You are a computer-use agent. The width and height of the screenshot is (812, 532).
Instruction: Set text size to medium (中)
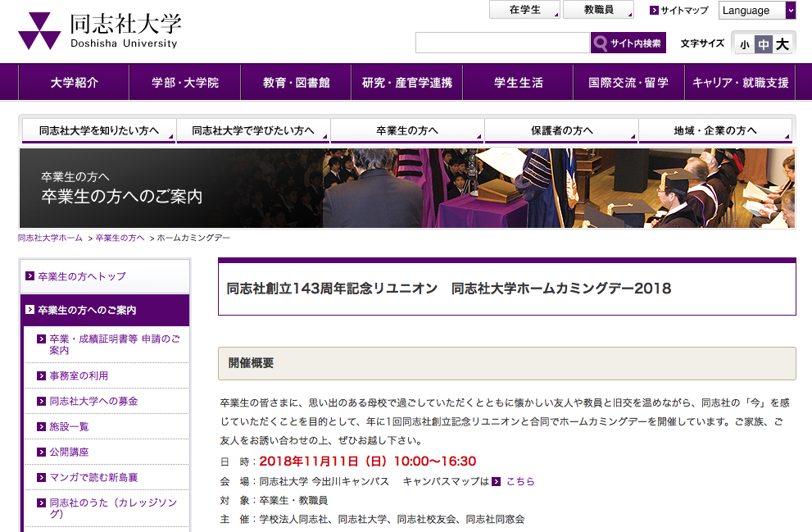pos(763,44)
